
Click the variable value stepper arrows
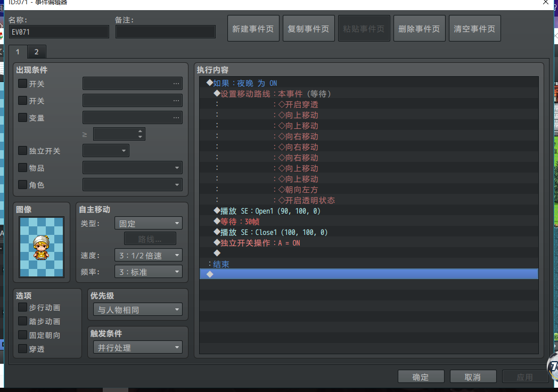pyautogui.click(x=140, y=134)
